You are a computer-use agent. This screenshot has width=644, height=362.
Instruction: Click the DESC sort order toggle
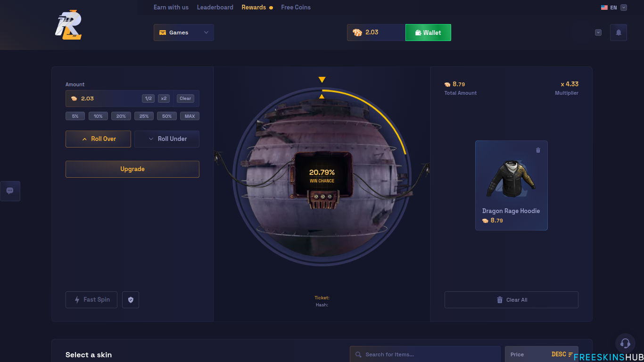click(x=562, y=354)
